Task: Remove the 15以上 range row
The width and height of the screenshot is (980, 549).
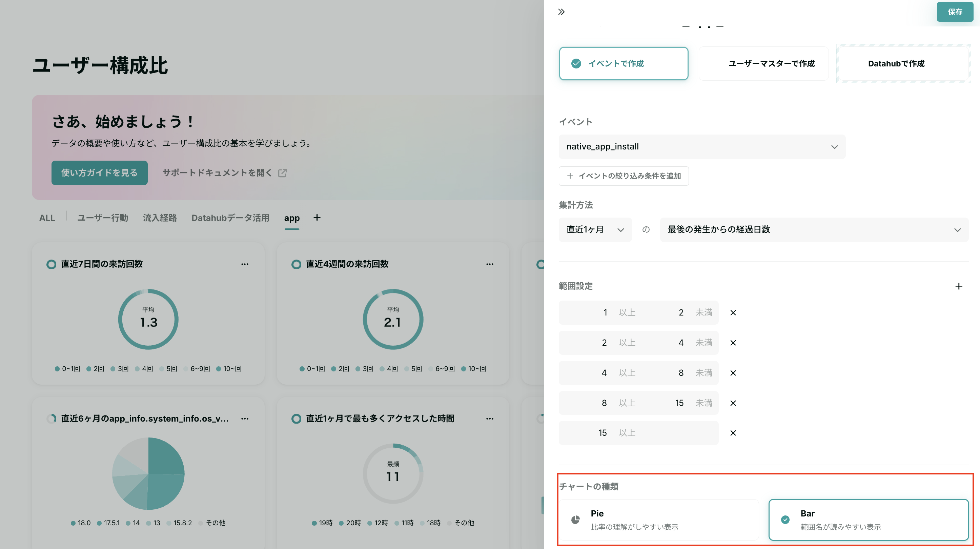Action: click(x=733, y=433)
